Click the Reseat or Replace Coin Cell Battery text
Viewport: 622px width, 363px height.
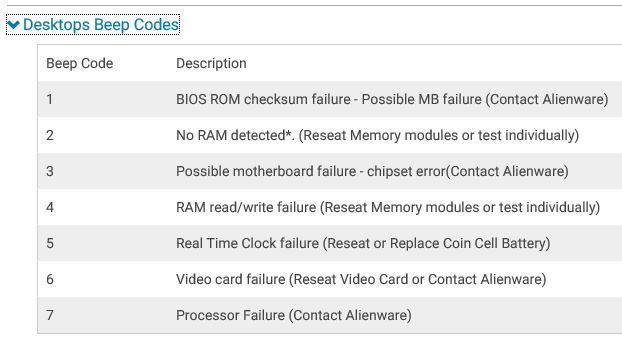point(436,243)
